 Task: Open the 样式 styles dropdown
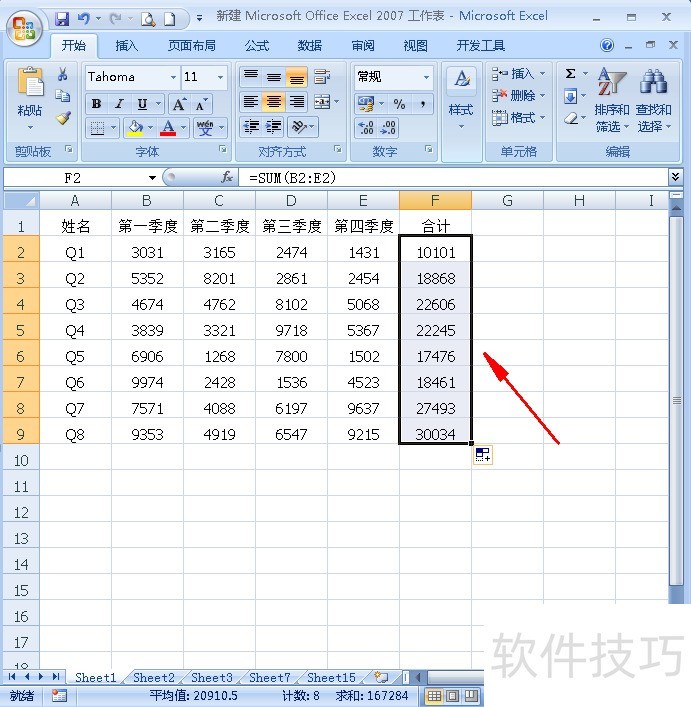pos(461,112)
